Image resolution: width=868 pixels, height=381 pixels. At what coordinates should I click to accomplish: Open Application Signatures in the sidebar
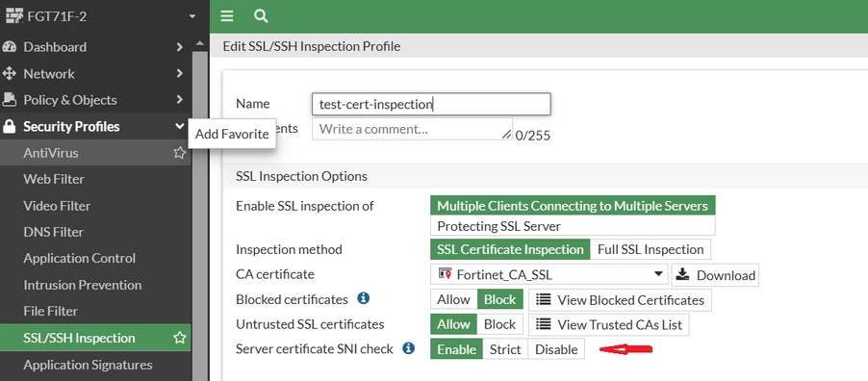pyautogui.click(x=95, y=365)
